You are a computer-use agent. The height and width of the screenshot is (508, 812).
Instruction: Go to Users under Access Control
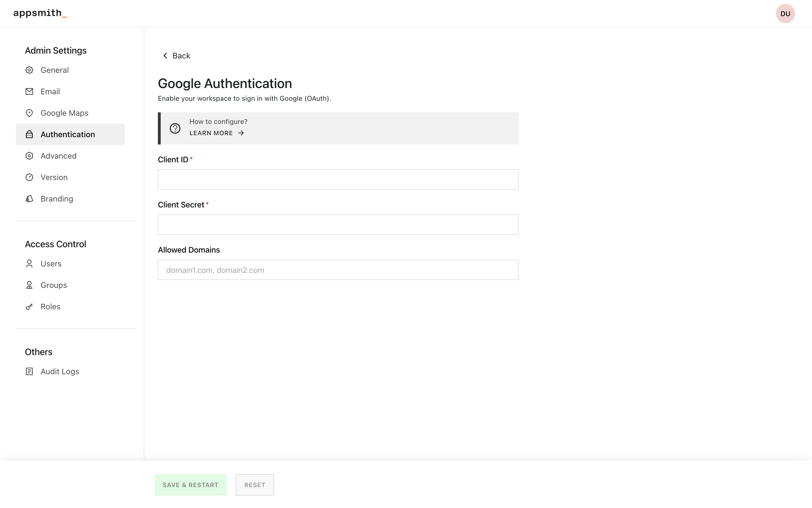click(70, 263)
